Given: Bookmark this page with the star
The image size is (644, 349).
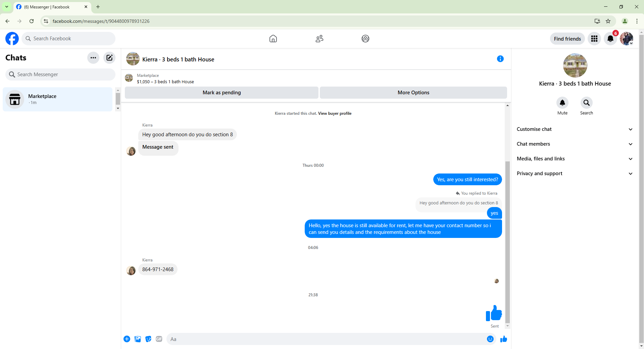Looking at the screenshot, I should [x=608, y=21].
